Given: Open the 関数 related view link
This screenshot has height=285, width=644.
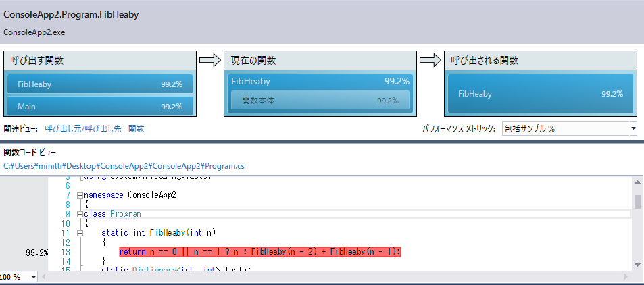Looking at the screenshot, I should (137, 129).
